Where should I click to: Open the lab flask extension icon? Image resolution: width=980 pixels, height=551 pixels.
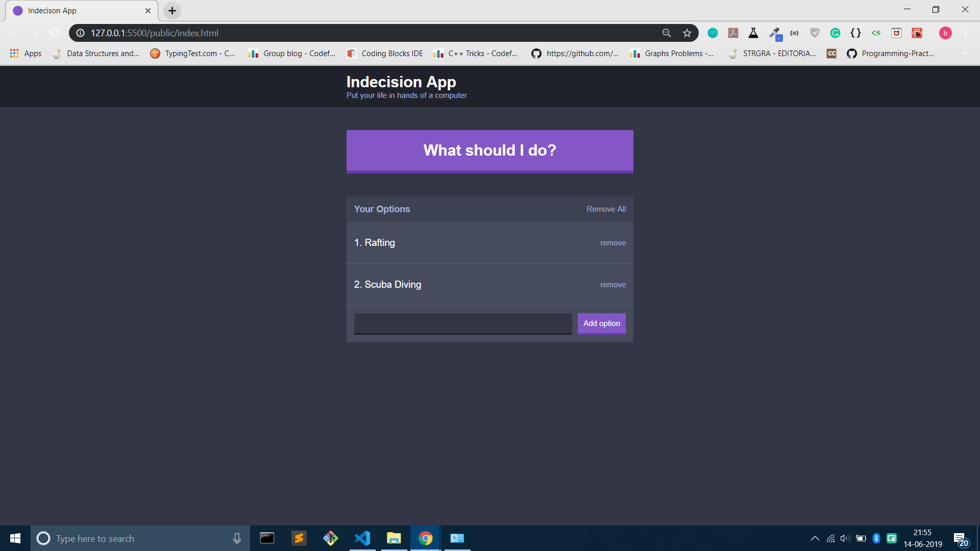tap(753, 33)
